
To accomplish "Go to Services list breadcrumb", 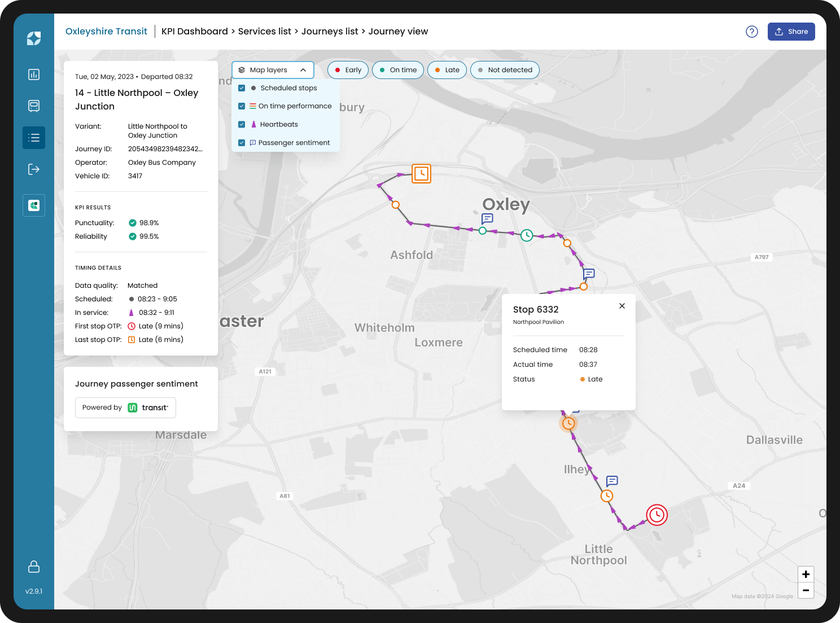I will tap(265, 32).
